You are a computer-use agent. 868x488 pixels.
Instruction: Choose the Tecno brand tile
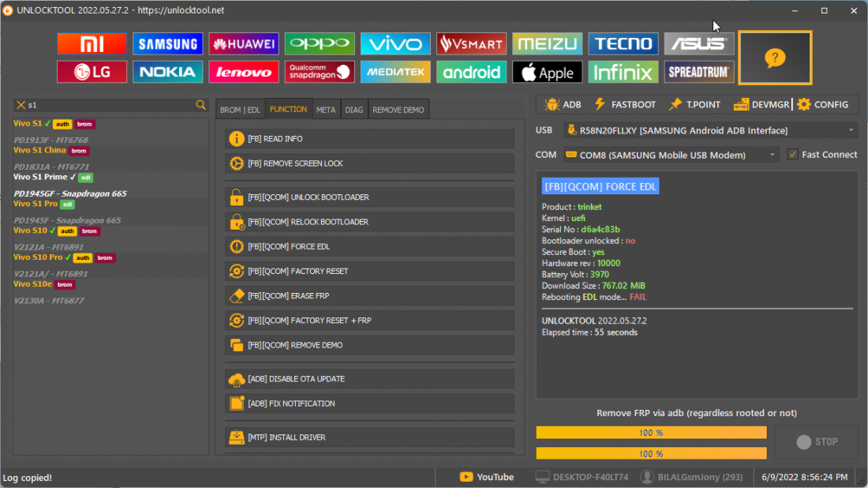click(623, 43)
